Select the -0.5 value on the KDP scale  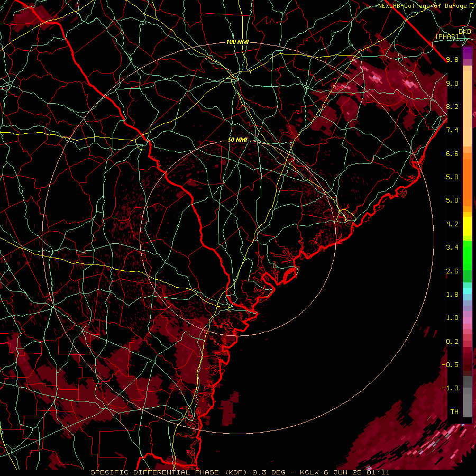[x=450, y=365]
